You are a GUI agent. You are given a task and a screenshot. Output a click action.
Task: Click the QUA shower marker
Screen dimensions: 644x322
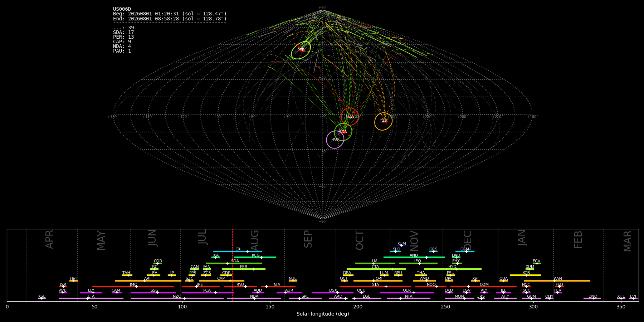tap(503, 281)
